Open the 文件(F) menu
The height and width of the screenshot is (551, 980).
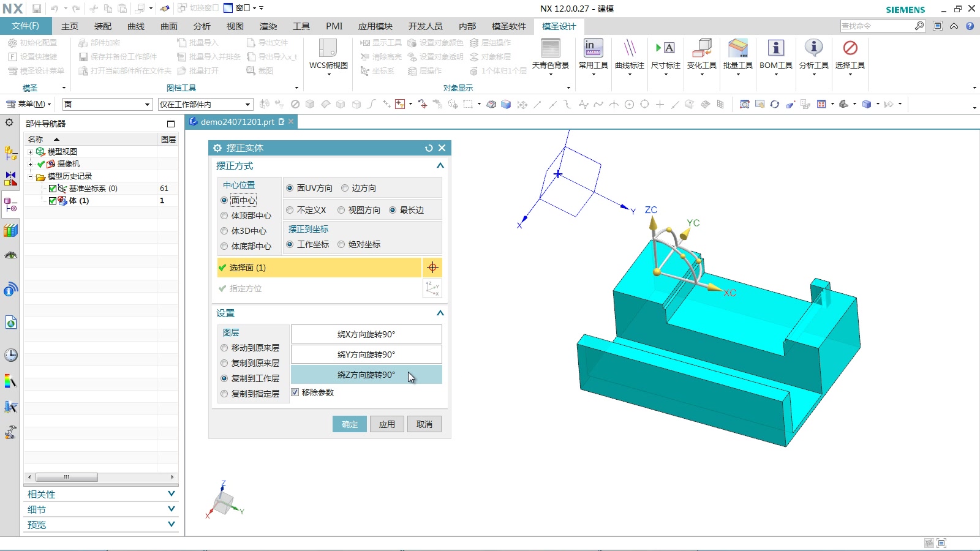[x=25, y=26]
